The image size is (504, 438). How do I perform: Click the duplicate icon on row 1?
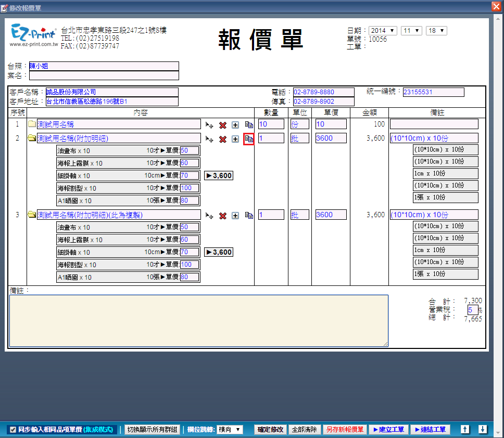point(249,125)
